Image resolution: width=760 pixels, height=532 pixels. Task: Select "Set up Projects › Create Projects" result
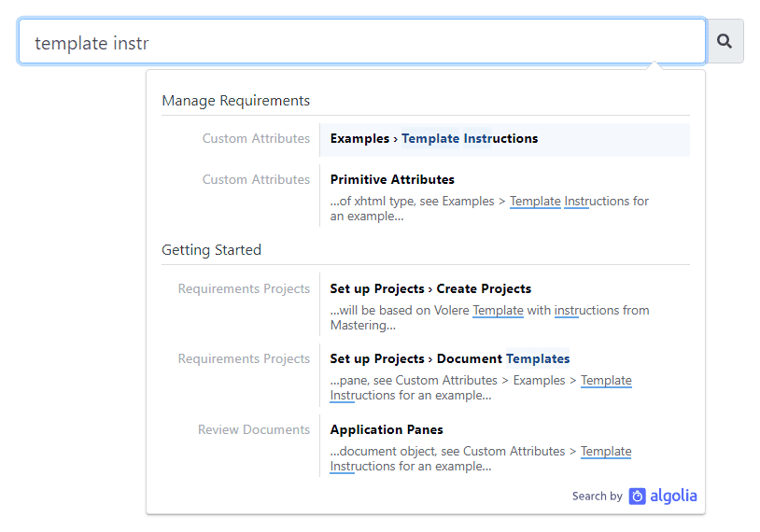coord(430,288)
